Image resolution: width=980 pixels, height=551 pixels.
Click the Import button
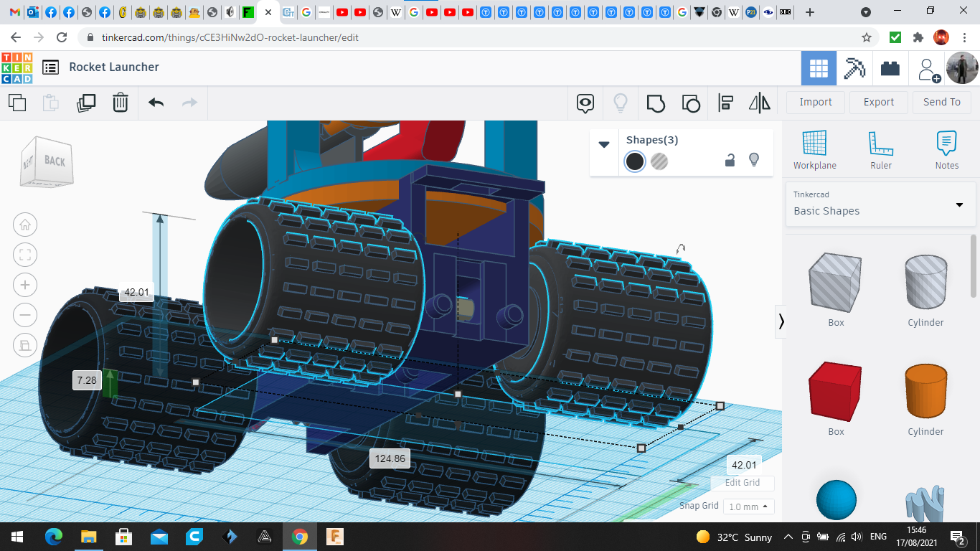816,102
